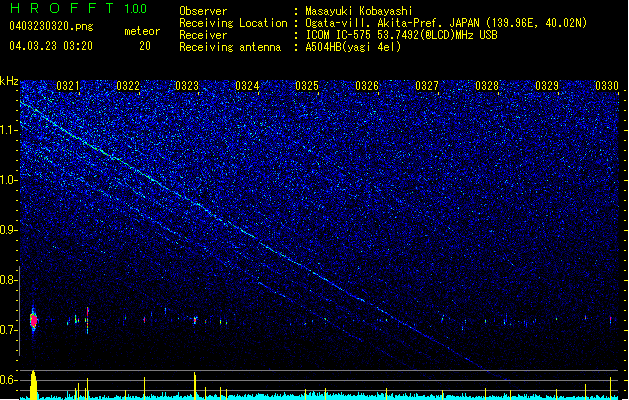
Task: Click the 'Receiving Location' label
Action: (x=233, y=23)
